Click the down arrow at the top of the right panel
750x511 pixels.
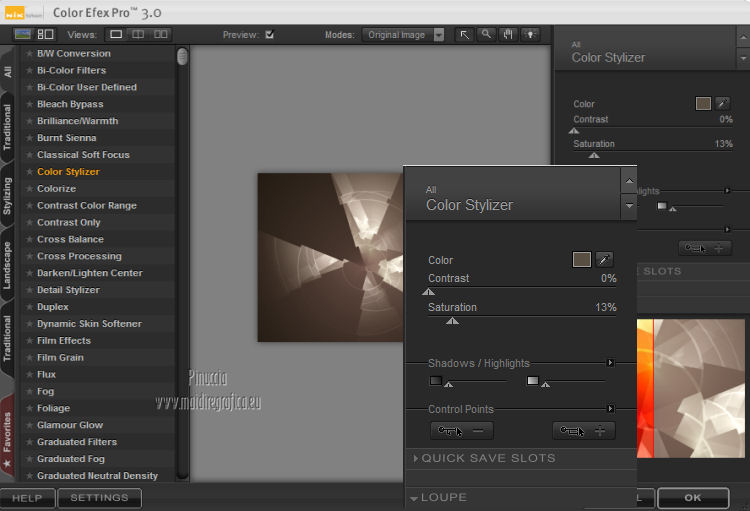(743, 58)
